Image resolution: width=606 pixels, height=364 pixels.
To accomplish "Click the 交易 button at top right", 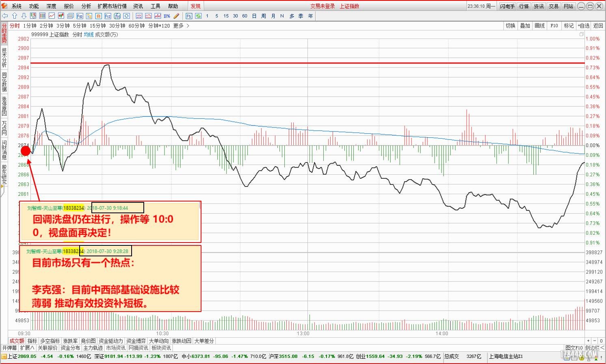I will coord(554,6).
